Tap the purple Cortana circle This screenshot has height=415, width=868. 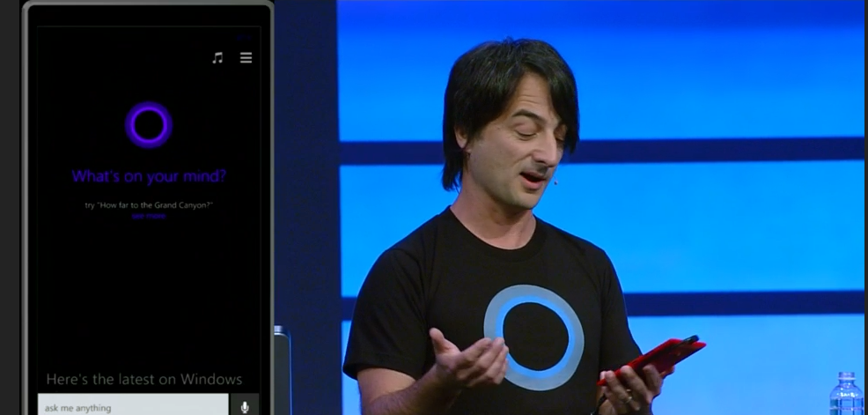coord(149,124)
